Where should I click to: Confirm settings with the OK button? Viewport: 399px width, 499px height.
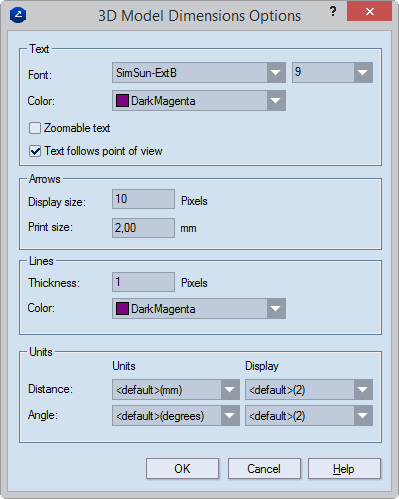(x=182, y=469)
